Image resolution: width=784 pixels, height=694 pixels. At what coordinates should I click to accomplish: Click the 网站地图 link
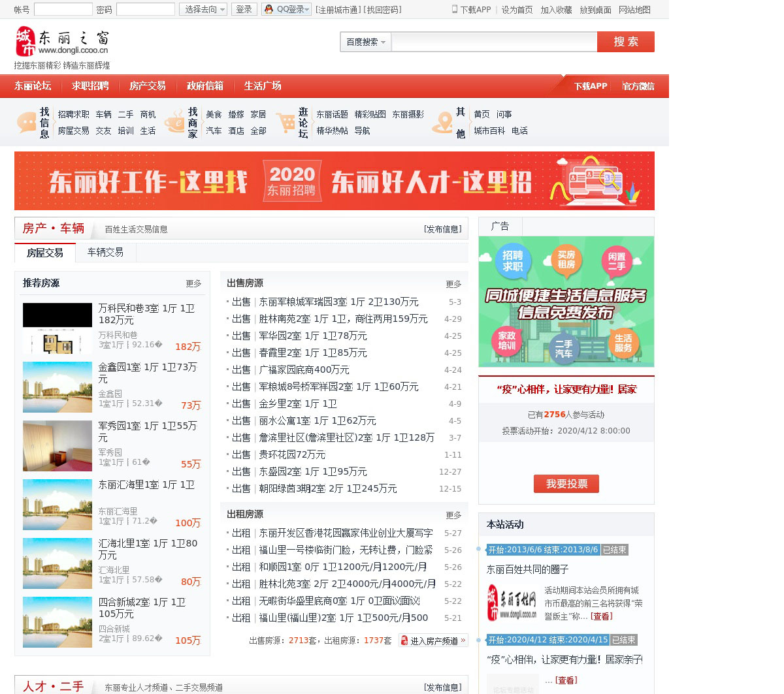(x=634, y=10)
